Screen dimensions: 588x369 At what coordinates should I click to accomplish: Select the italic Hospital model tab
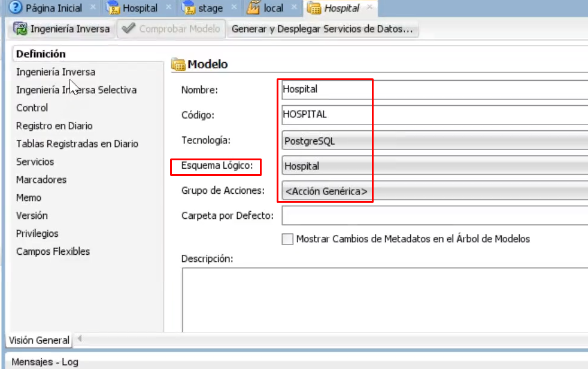click(342, 8)
